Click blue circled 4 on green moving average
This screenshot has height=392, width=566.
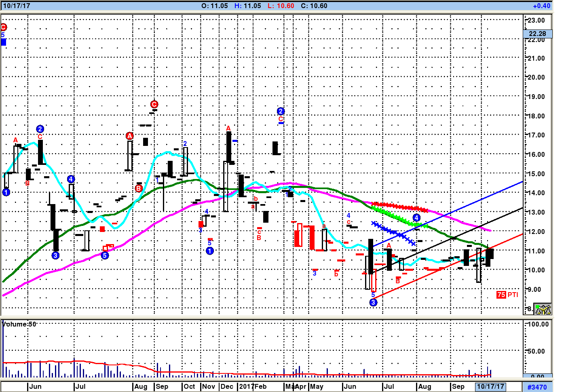coord(416,218)
